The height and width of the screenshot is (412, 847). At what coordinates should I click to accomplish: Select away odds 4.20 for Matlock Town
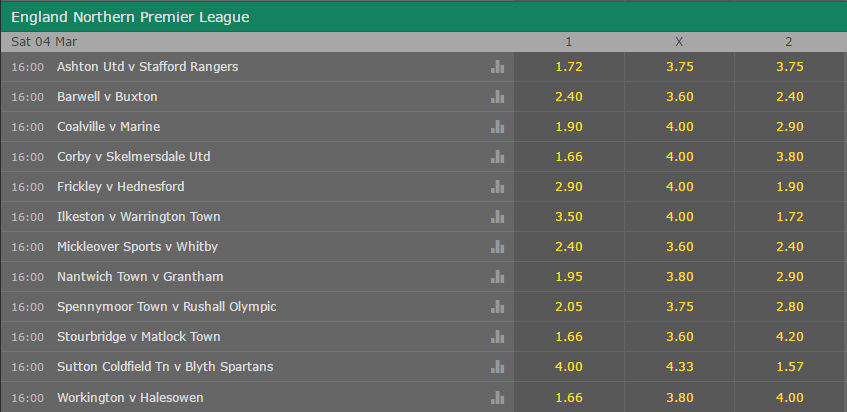790,336
